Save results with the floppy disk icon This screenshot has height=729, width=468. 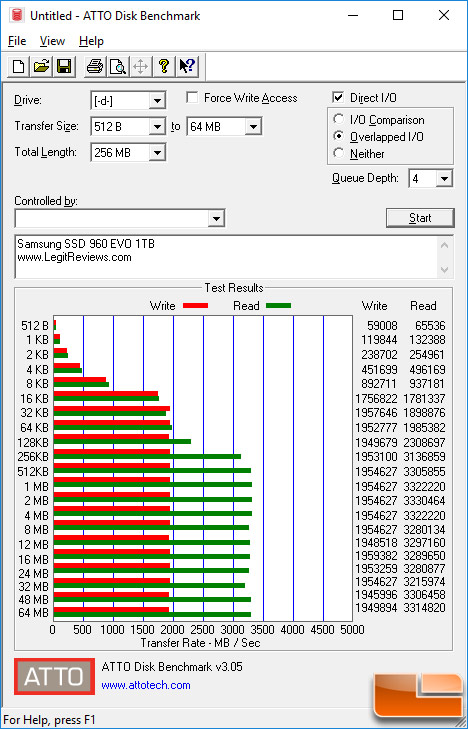[x=64, y=66]
